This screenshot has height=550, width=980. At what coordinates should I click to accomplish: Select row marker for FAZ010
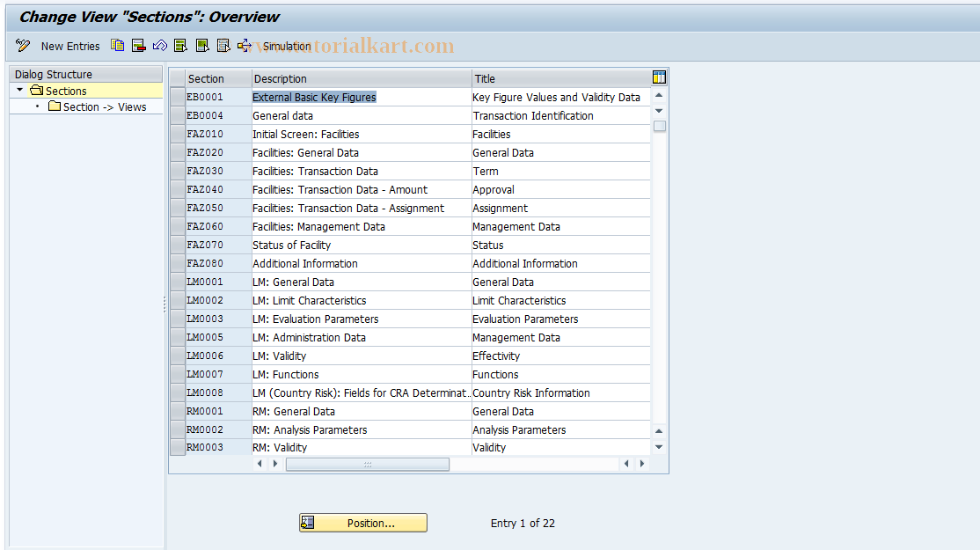pyautogui.click(x=178, y=134)
